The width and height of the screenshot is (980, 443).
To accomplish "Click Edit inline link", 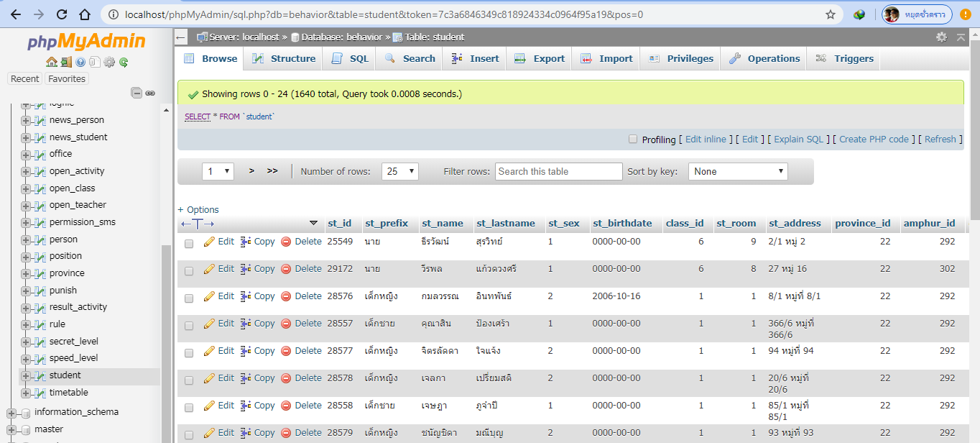I will [706, 140].
